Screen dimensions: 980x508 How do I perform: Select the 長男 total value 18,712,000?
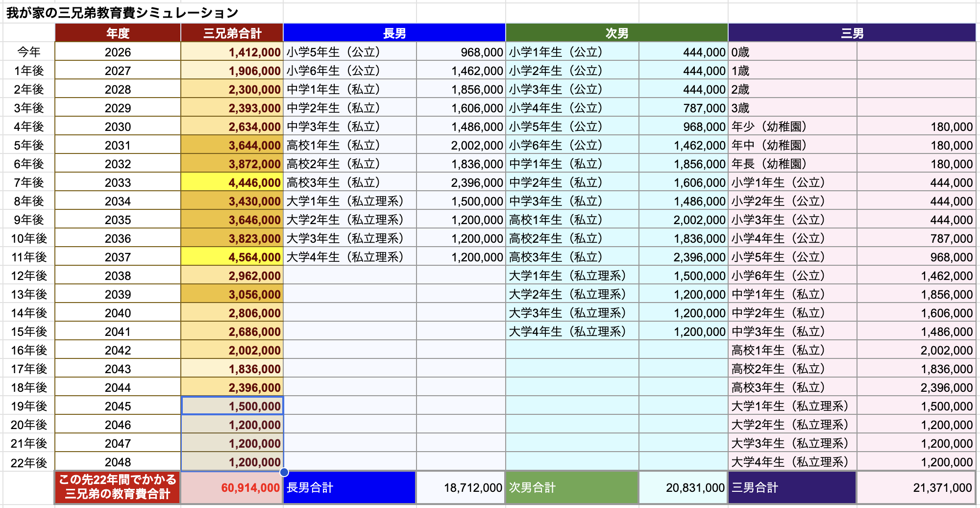[x=461, y=487]
